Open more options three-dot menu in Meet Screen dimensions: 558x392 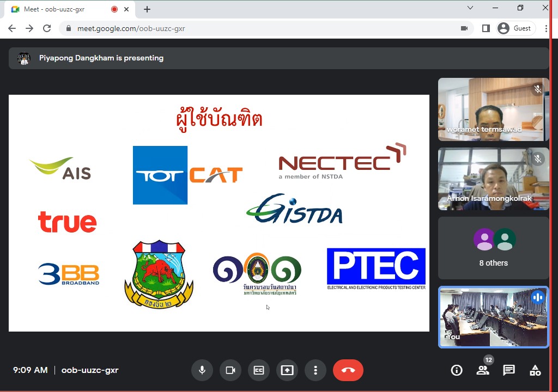[316, 370]
